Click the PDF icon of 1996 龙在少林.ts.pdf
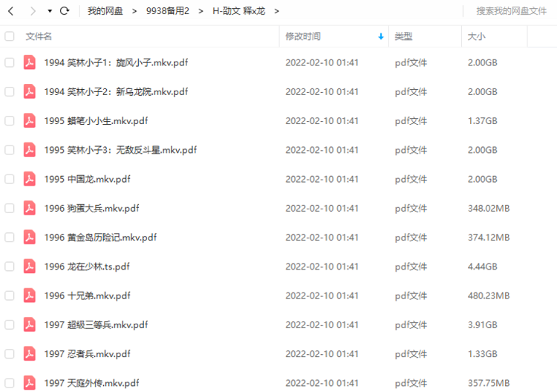Image resolution: width=557 pixels, height=392 pixels. pyautogui.click(x=30, y=267)
